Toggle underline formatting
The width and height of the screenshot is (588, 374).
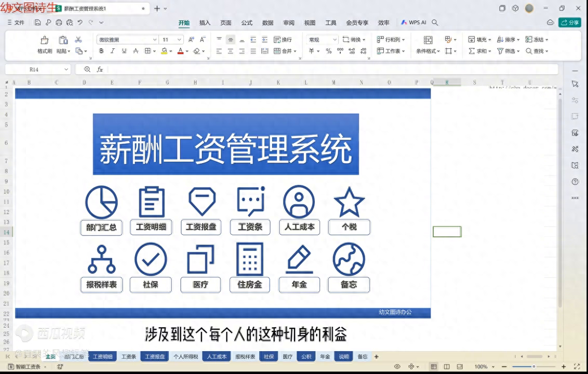click(124, 51)
